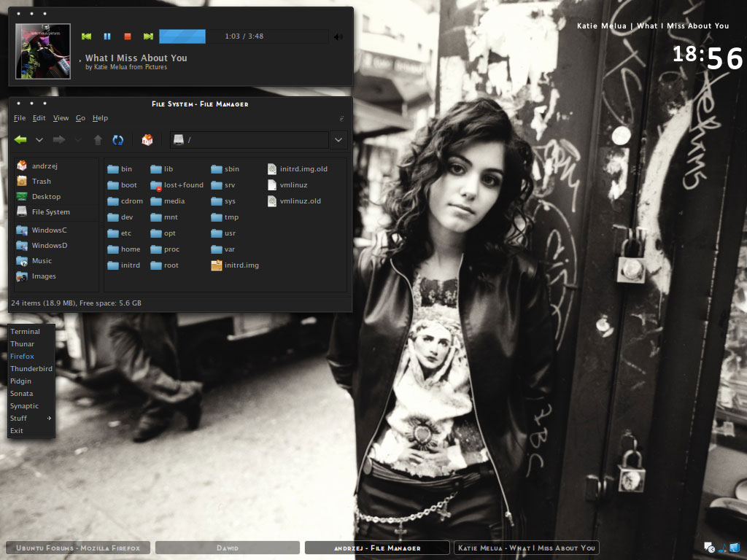Click the song progress bar
This screenshot has height=560, width=747.
tap(233, 36)
